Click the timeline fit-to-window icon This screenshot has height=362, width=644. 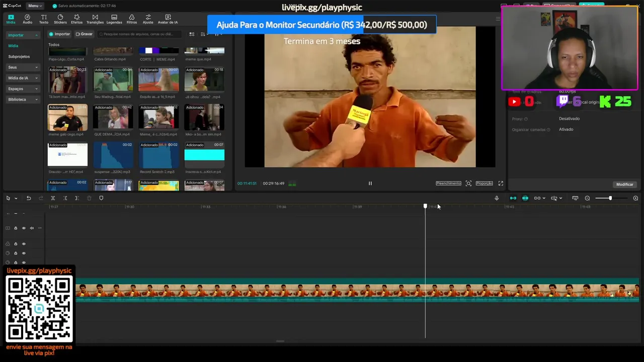(575, 198)
